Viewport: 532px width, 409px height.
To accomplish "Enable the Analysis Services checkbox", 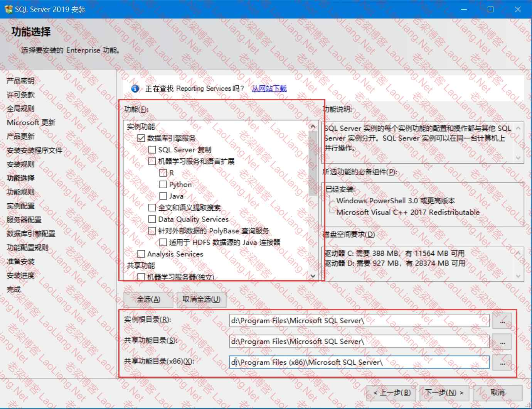I will (x=141, y=254).
